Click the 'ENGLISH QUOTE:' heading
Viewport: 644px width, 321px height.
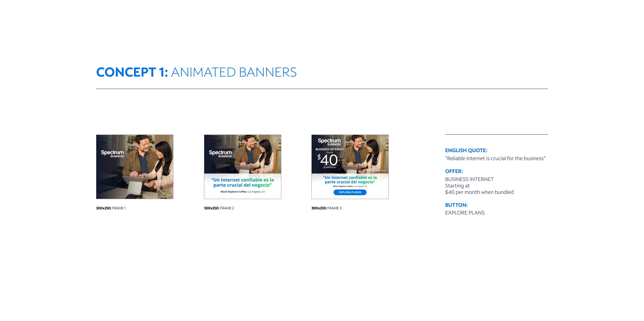[x=466, y=151]
